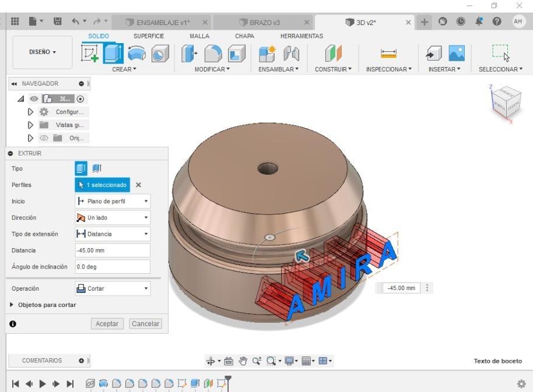
Task: Click the Aceptar button
Action: pyautogui.click(x=107, y=324)
